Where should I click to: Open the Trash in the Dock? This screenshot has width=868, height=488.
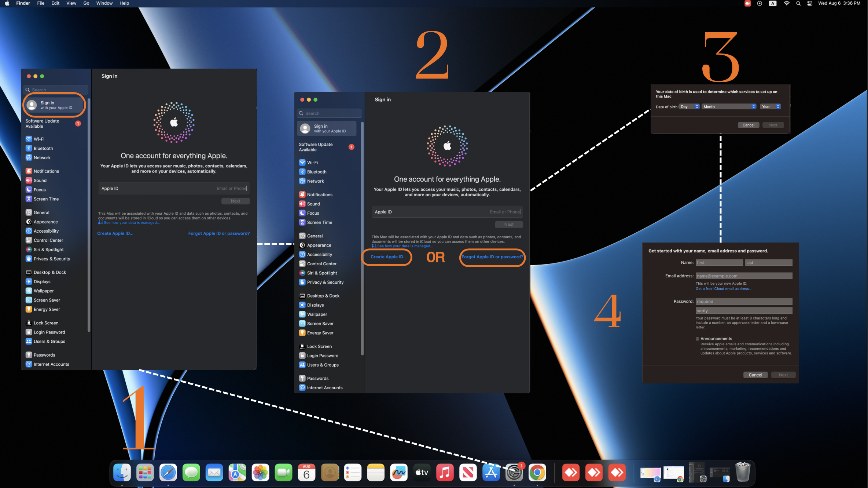point(743,473)
